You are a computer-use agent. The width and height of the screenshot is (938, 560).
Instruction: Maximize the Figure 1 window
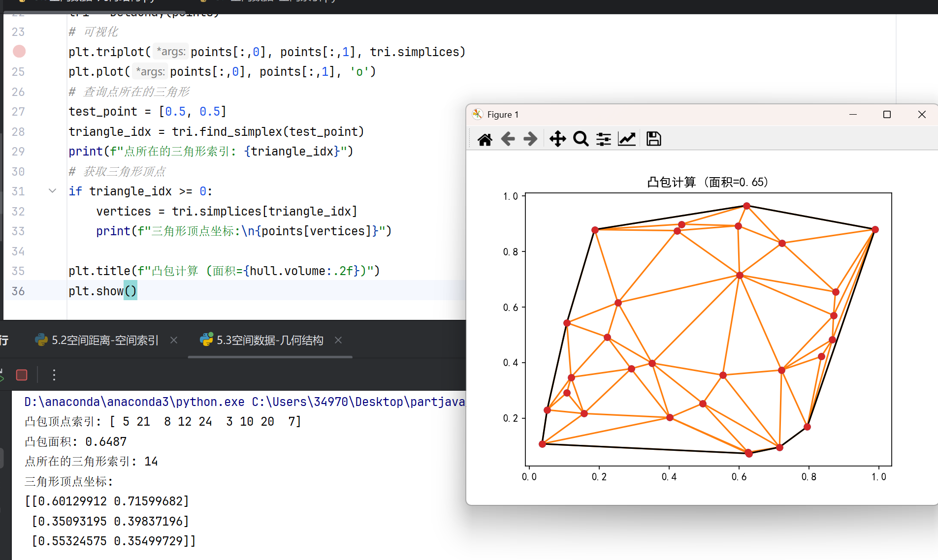click(887, 115)
